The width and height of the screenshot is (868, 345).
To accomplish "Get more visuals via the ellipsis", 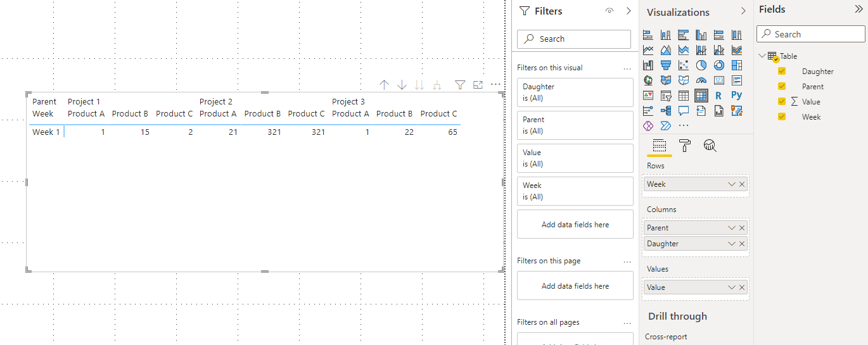I will point(684,126).
